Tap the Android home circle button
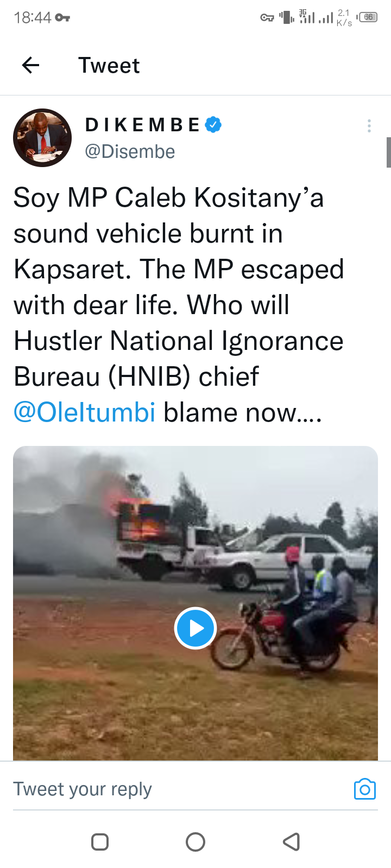Image resolution: width=391 pixels, height=868 pixels. point(195,842)
